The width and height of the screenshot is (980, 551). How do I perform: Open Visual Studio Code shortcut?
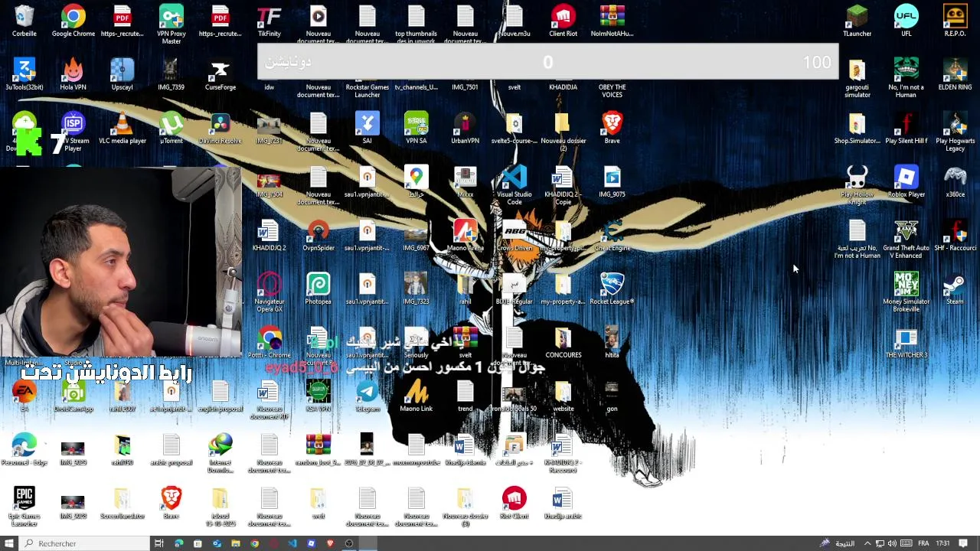coord(514,185)
